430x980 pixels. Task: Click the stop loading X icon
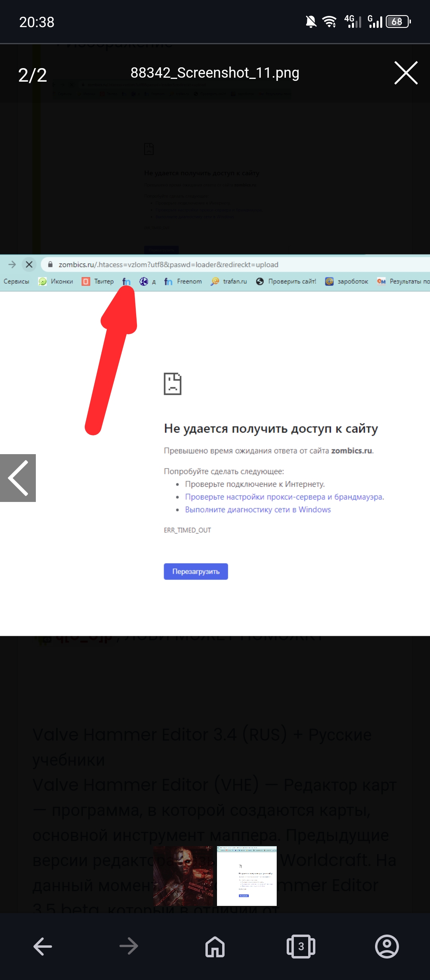29,264
